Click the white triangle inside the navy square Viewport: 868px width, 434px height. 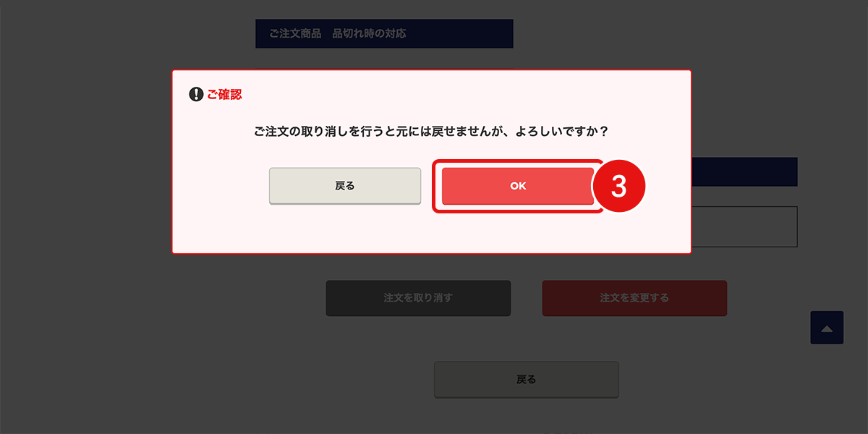tap(827, 328)
